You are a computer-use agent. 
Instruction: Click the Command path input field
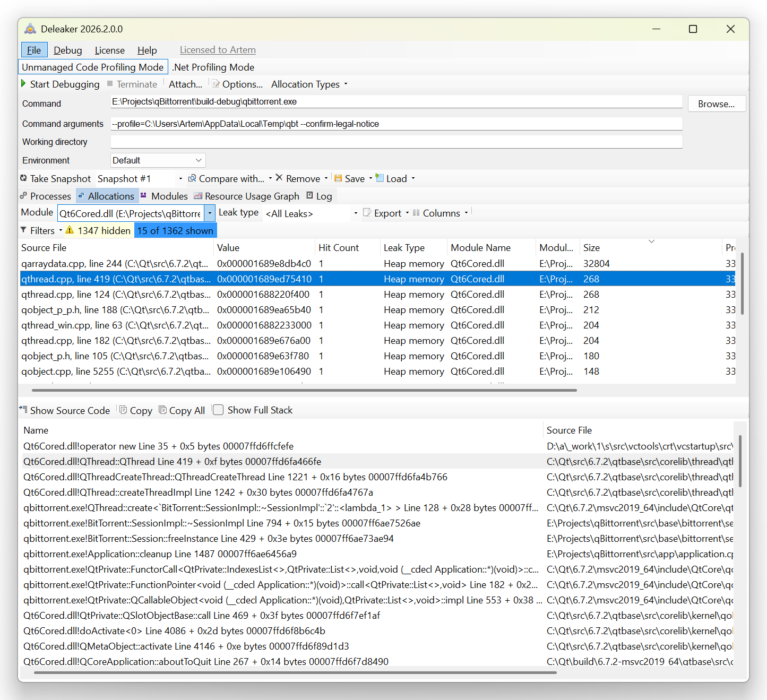[x=397, y=102]
